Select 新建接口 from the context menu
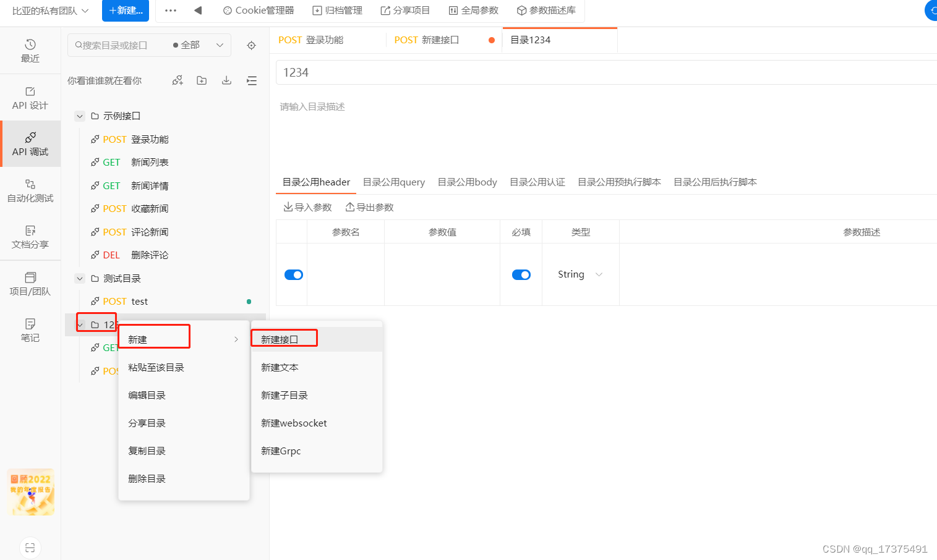The width and height of the screenshot is (937, 560). coord(283,337)
